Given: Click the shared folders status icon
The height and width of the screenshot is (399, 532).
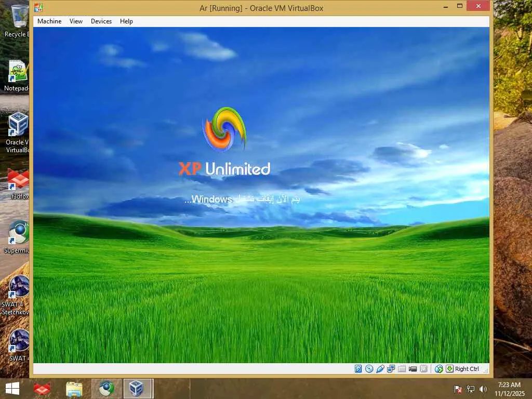Looking at the screenshot, I should [402, 369].
